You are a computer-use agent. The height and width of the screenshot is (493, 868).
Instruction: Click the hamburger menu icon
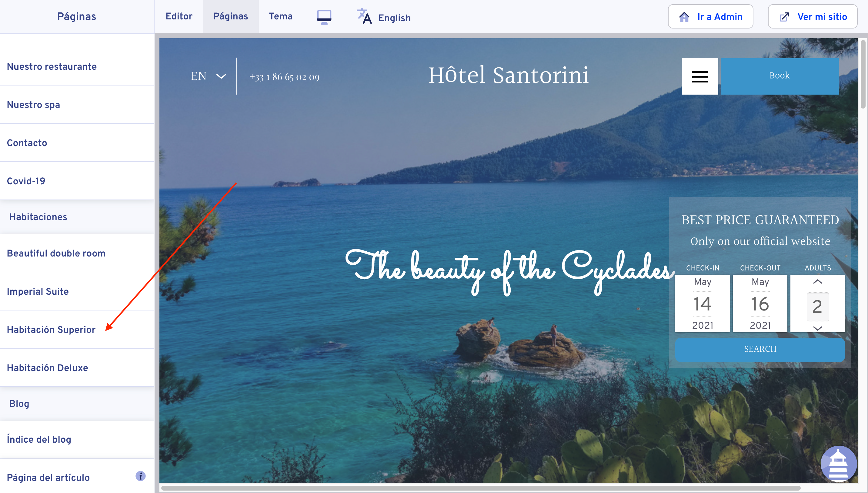tap(700, 76)
